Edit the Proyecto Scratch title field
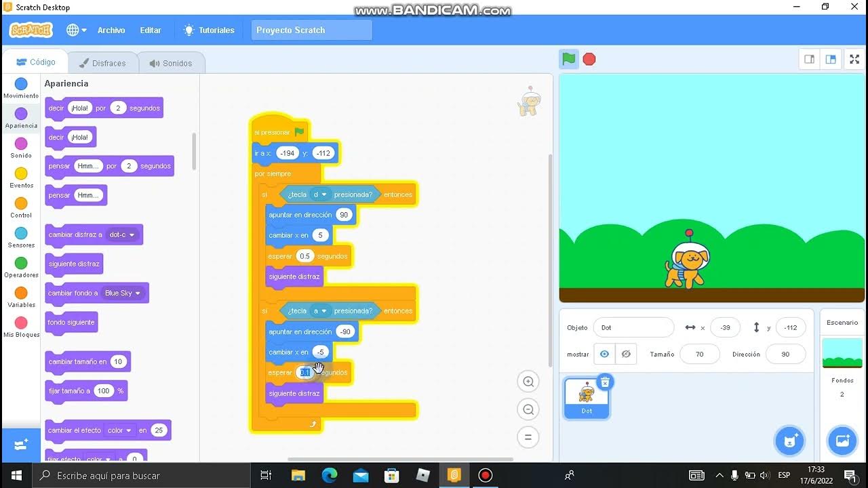This screenshot has width=868, height=488. [311, 30]
